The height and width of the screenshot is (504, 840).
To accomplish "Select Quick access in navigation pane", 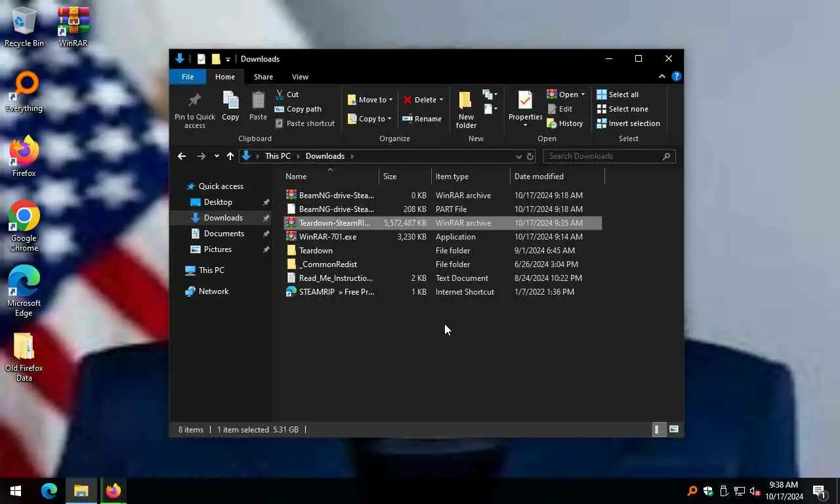I will pyautogui.click(x=220, y=186).
